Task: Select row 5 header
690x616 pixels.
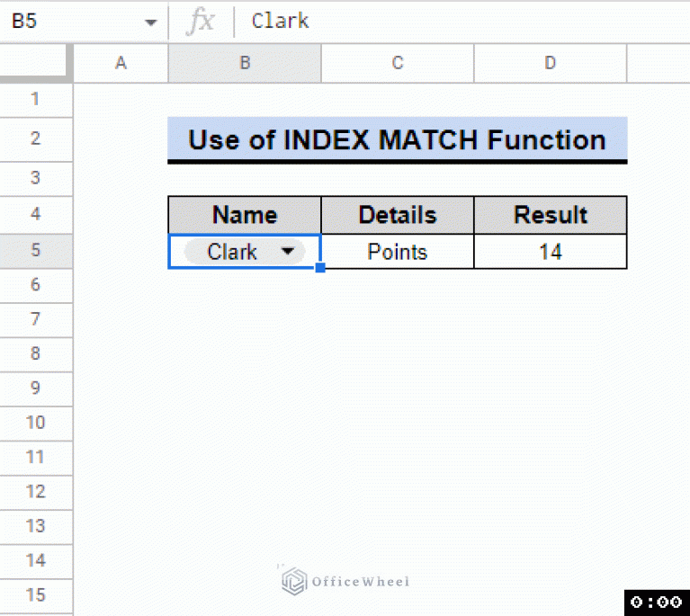Action: 35,250
